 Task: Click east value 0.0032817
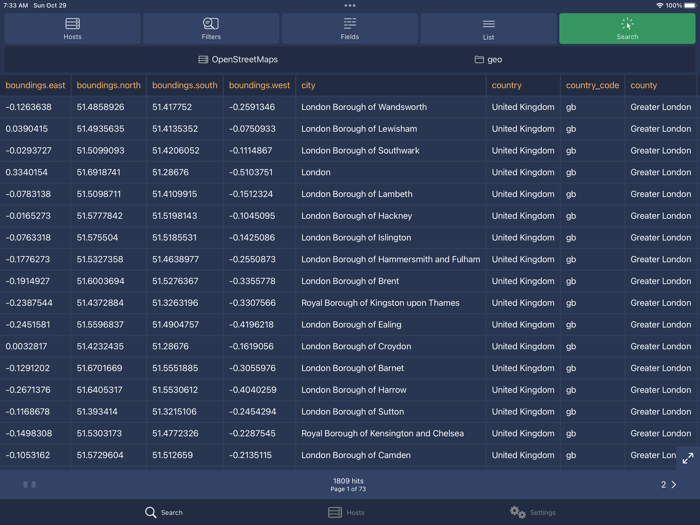26,346
